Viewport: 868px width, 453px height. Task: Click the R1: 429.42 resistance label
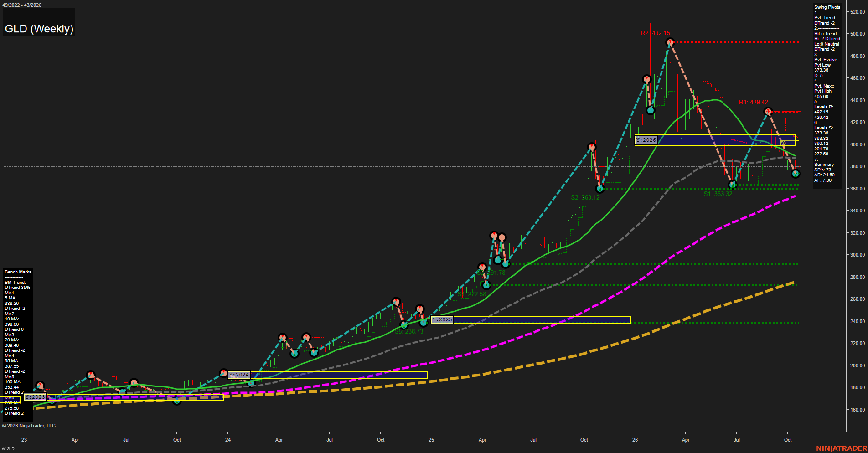754,103
